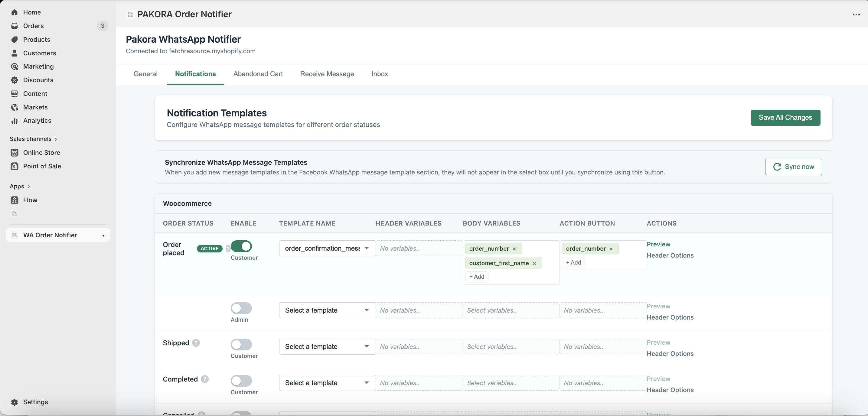
Task: Click Completed row header variables field
Action: [419, 383]
